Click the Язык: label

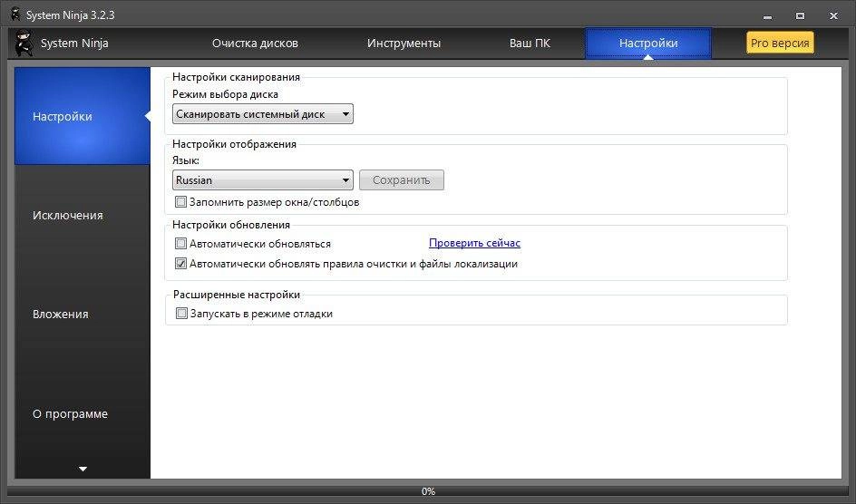point(186,160)
